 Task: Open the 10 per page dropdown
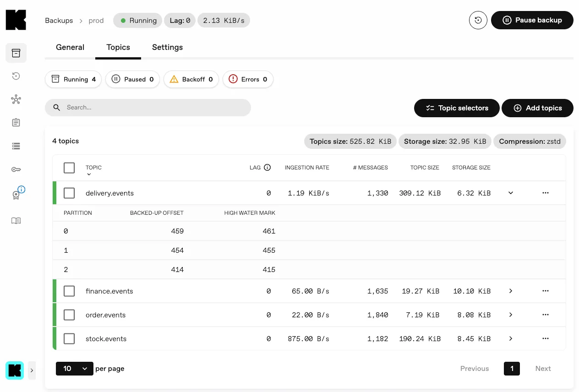click(x=75, y=369)
